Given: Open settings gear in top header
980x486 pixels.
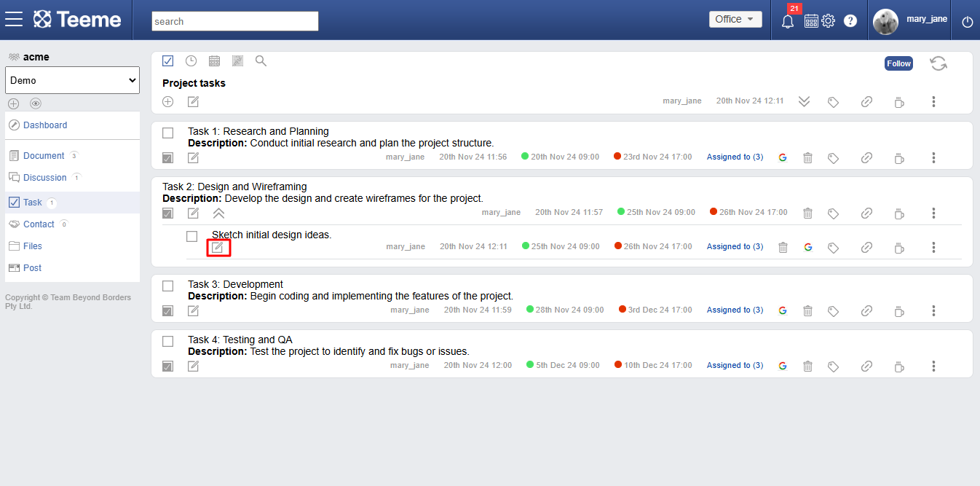Looking at the screenshot, I should point(828,21).
